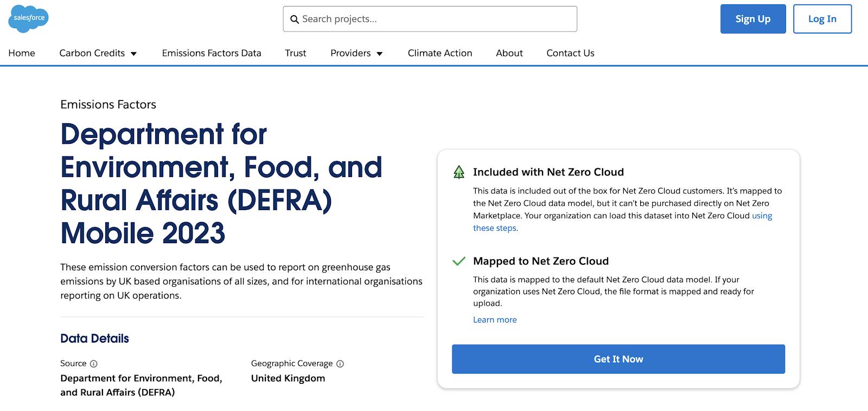Expand the Providers dropdown arrow
The height and width of the screenshot is (411, 868).
(380, 54)
